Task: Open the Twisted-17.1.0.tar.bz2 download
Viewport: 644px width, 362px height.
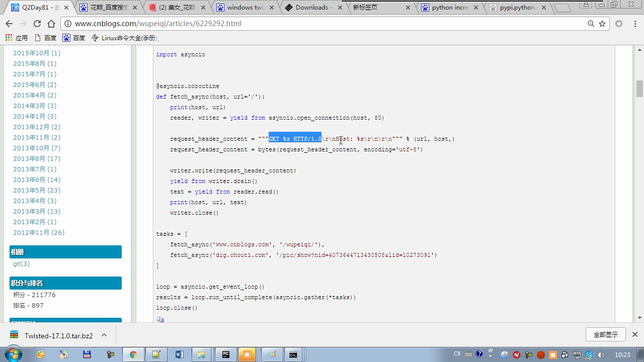Action: point(59,335)
